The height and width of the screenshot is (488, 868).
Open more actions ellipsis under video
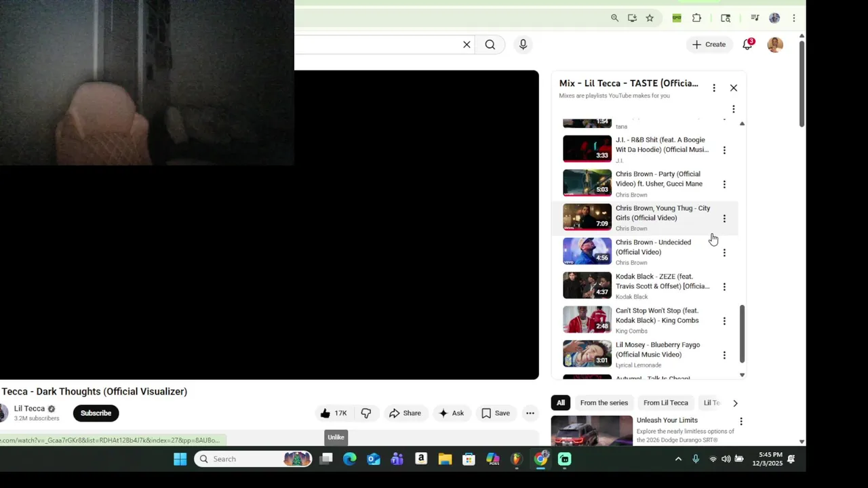click(x=530, y=413)
